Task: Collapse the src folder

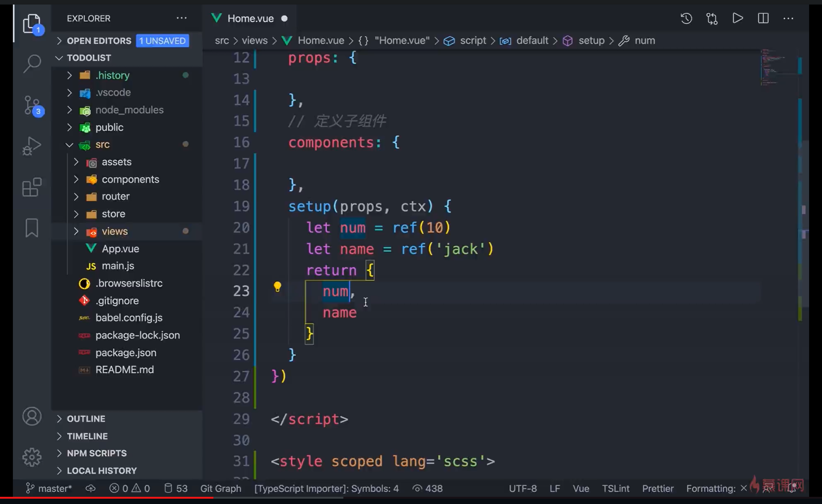Action: click(102, 144)
